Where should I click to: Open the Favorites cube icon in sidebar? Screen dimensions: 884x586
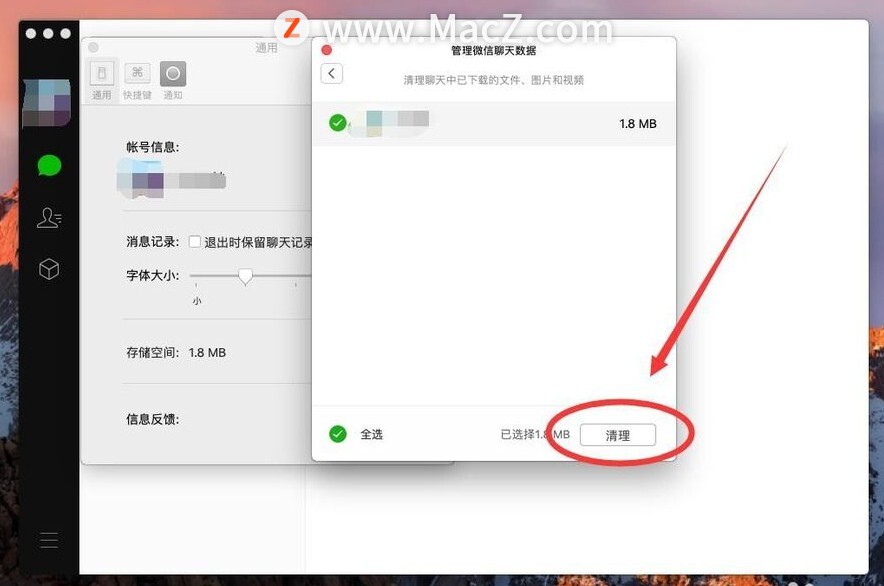point(49,269)
